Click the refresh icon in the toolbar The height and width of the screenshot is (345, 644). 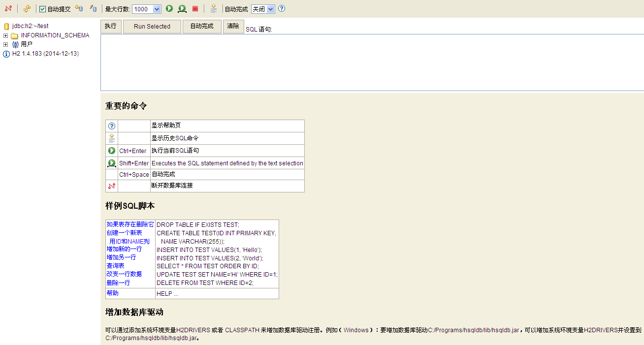click(x=27, y=9)
